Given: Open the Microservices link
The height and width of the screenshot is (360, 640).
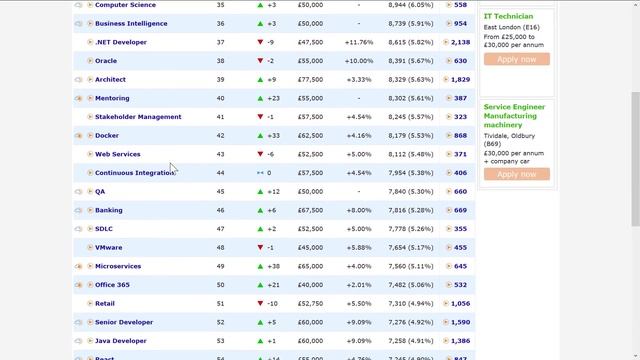Looking at the screenshot, I should (x=118, y=266).
